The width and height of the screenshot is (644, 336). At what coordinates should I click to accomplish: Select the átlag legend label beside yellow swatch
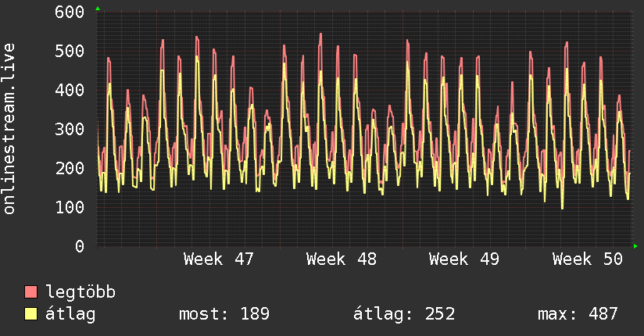point(70,314)
